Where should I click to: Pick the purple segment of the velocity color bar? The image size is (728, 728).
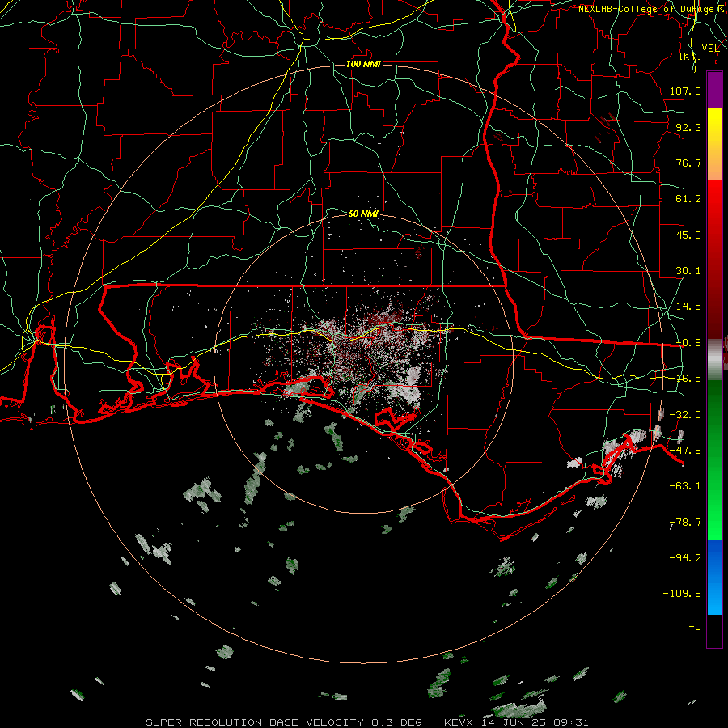714,90
